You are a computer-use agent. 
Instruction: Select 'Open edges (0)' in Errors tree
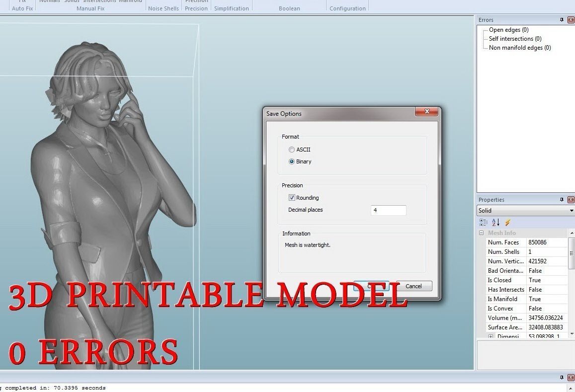tap(508, 30)
